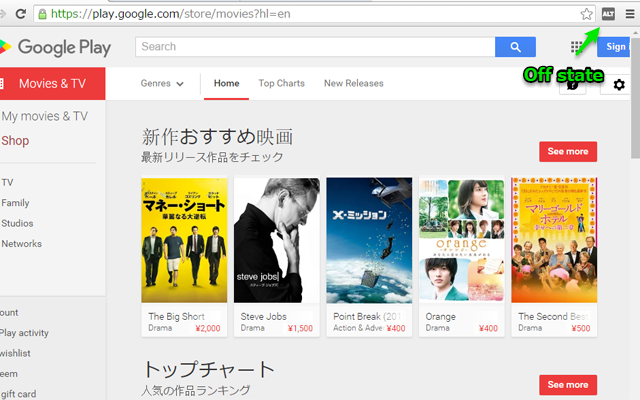Screen dimensions: 640x400
Task: Select Shop in the sidebar
Action: coord(15,141)
